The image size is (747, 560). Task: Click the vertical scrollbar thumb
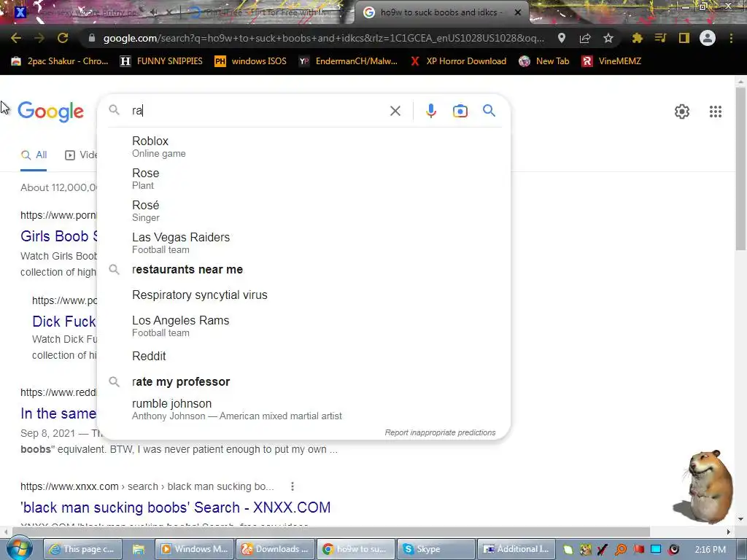coord(740,169)
